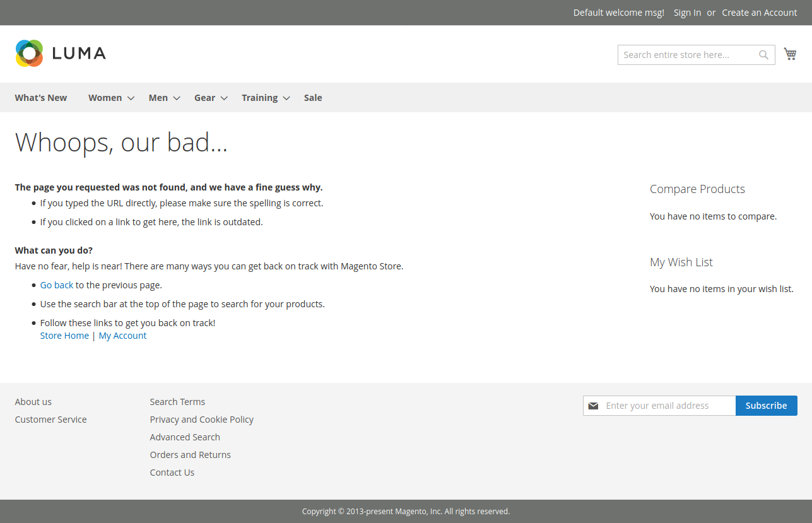The width and height of the screenshot is (812, 523).
Task: Click the Go back link
Action: pyautogui.click(x=56, y=285)
